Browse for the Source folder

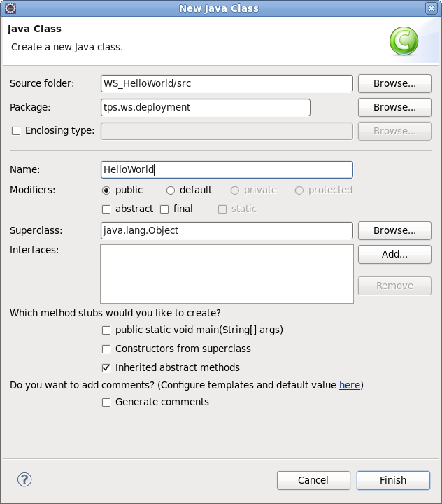click(394, 83)
